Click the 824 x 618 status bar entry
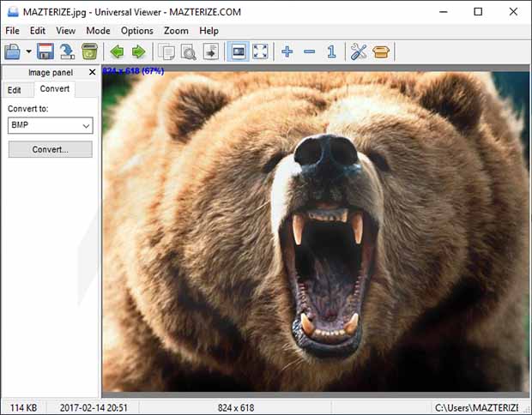Screen dimensions: 532x415 click(x=236, y=407)
